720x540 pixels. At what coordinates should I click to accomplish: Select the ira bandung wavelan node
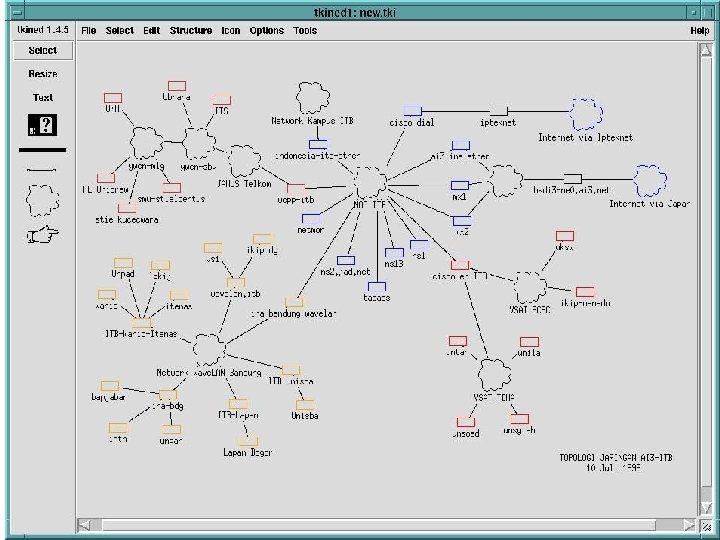click(294, 302)
